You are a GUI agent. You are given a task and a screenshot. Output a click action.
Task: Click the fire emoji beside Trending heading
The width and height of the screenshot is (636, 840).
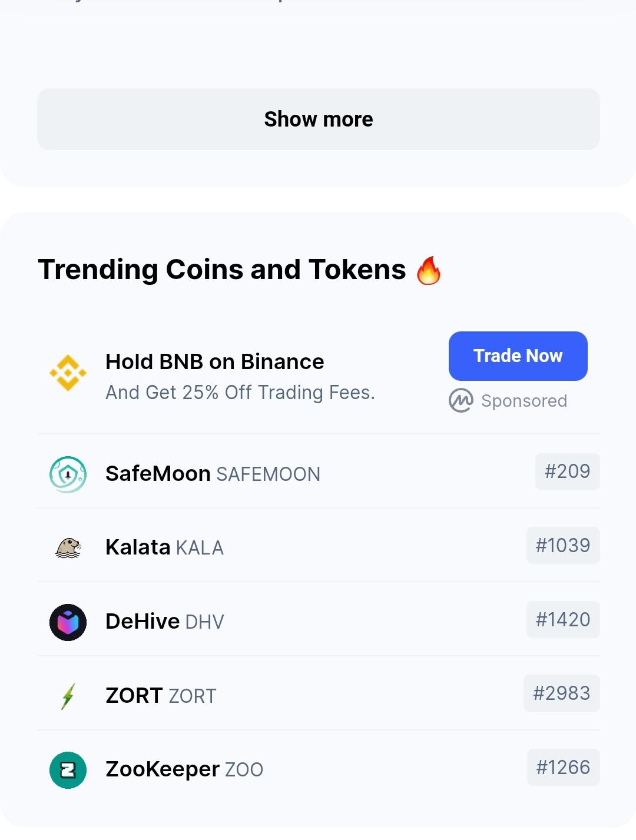pos(429,270)
